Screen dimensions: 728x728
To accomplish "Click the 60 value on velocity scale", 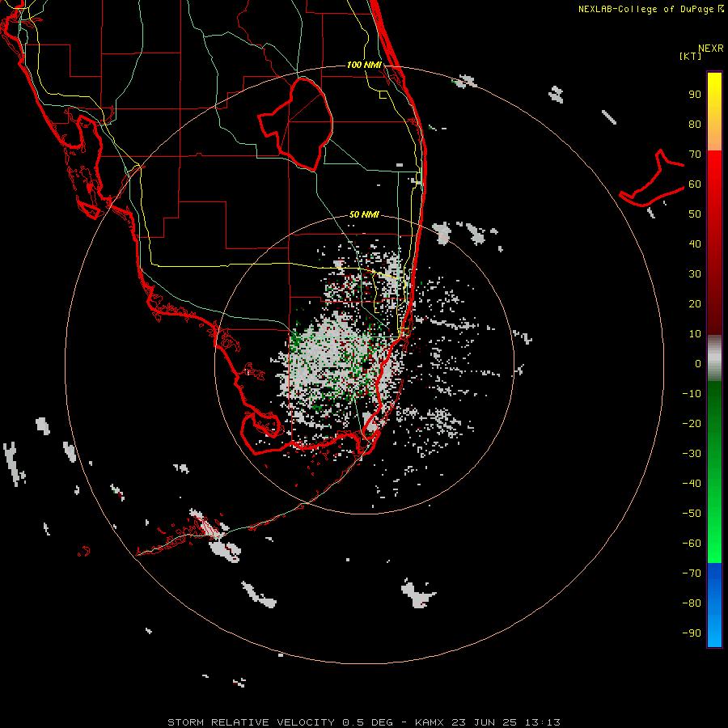I will pyautogui.click(x=695, y=184).
